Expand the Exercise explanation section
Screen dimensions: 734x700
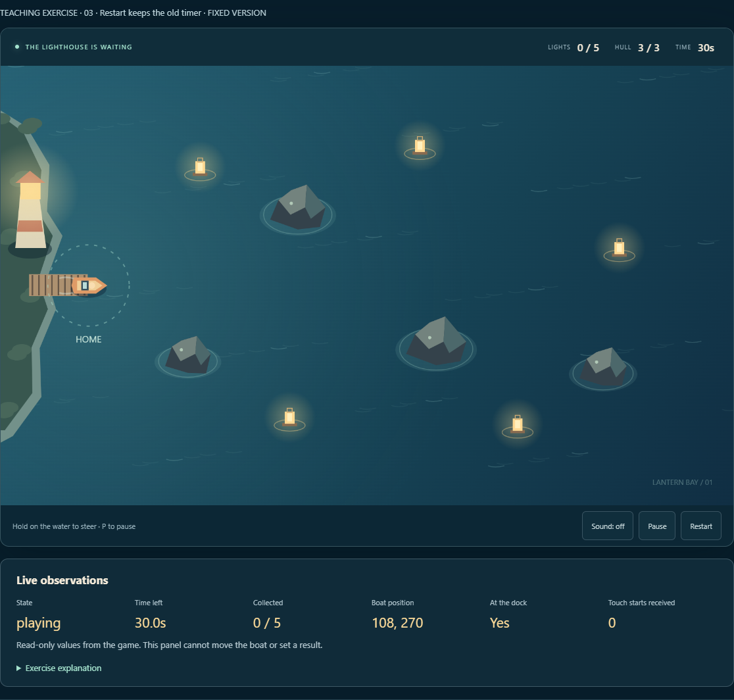click(59, 668)
